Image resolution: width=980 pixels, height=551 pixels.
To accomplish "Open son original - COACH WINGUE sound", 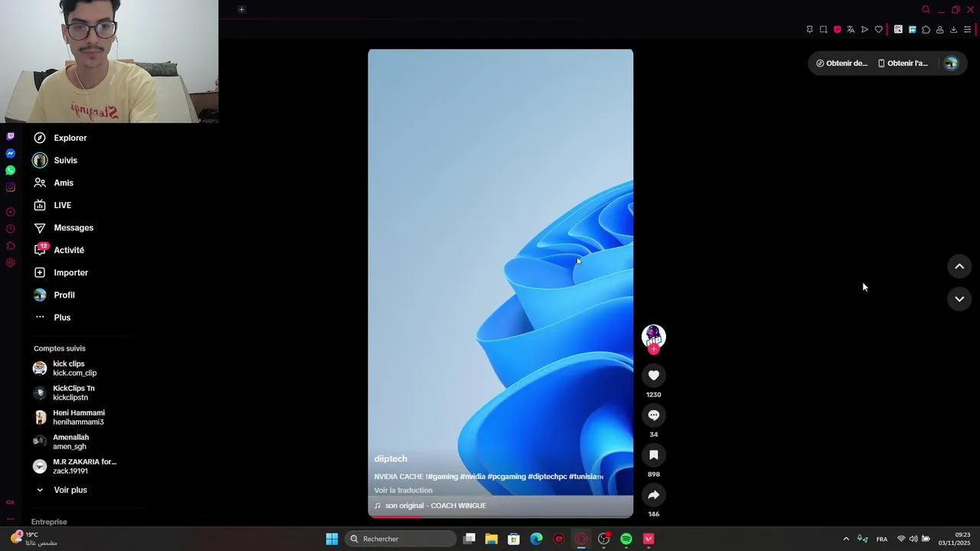I will [x=430, y=505].
